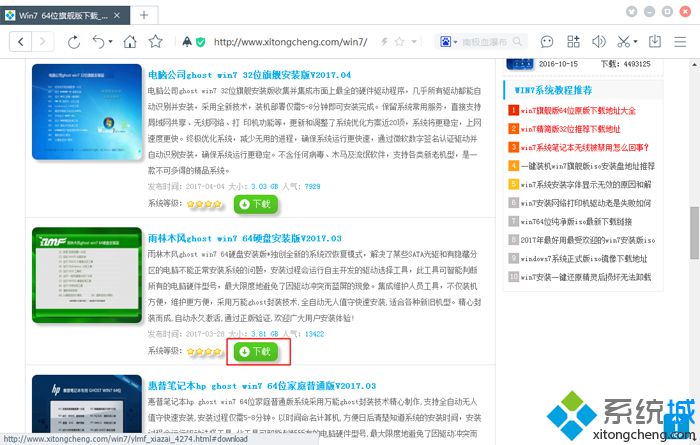
Task: Open a new tab with the plus button
Action: (x=144, y=16)
